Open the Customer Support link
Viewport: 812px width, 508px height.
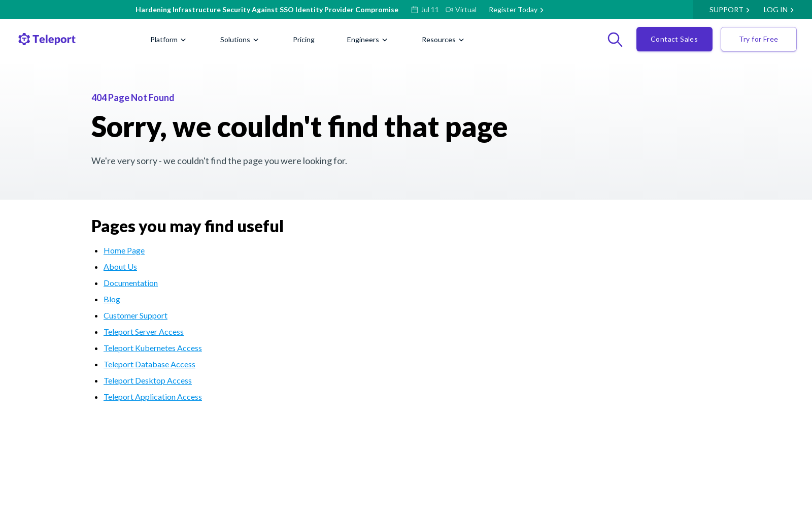pos(136,315)
